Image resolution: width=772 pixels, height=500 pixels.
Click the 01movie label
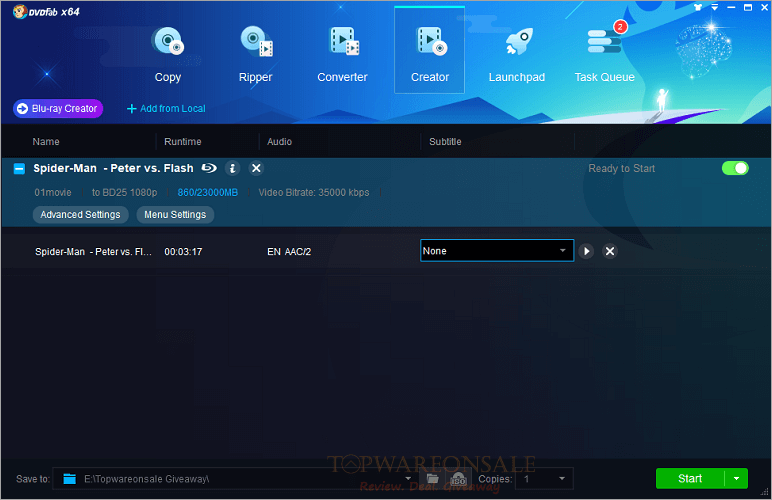pyautogui.click(x=53, y=192)
